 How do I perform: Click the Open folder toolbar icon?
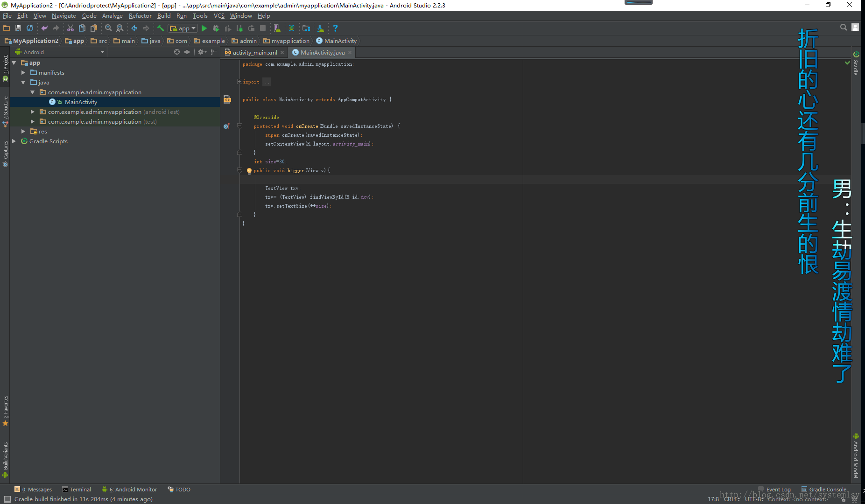click(7, 28)
